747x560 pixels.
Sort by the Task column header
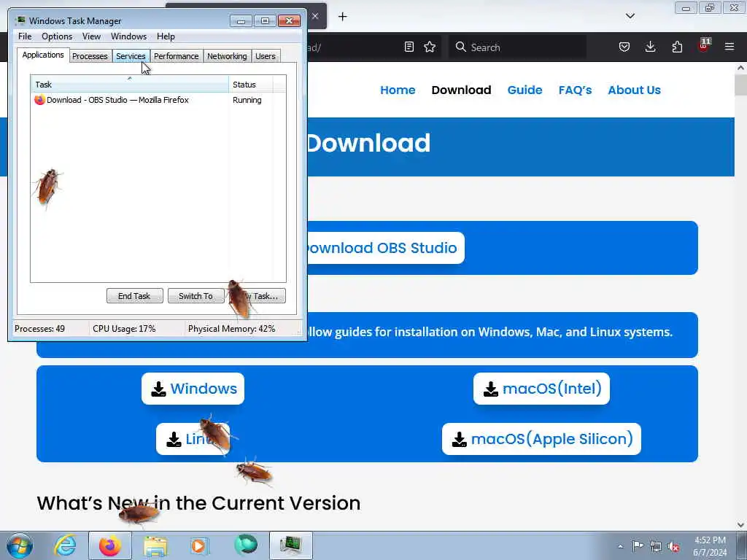pos(130,85)
